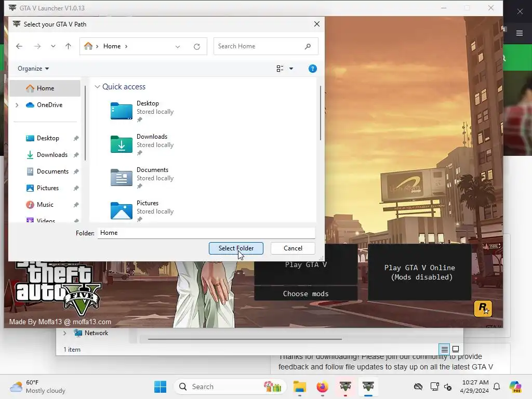The height and width of the screenshot is (399, 532).
Task: Click the taskbar Search box
Action: point(230,387)
